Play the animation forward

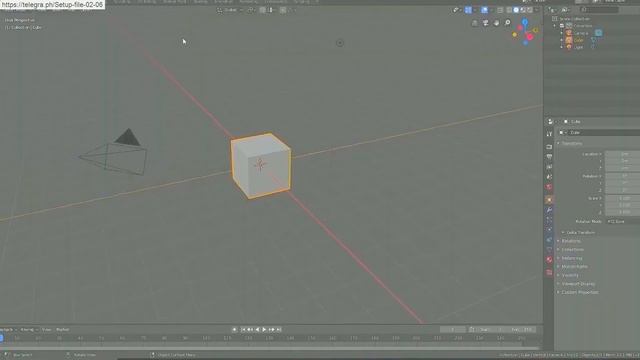point(264,329)
